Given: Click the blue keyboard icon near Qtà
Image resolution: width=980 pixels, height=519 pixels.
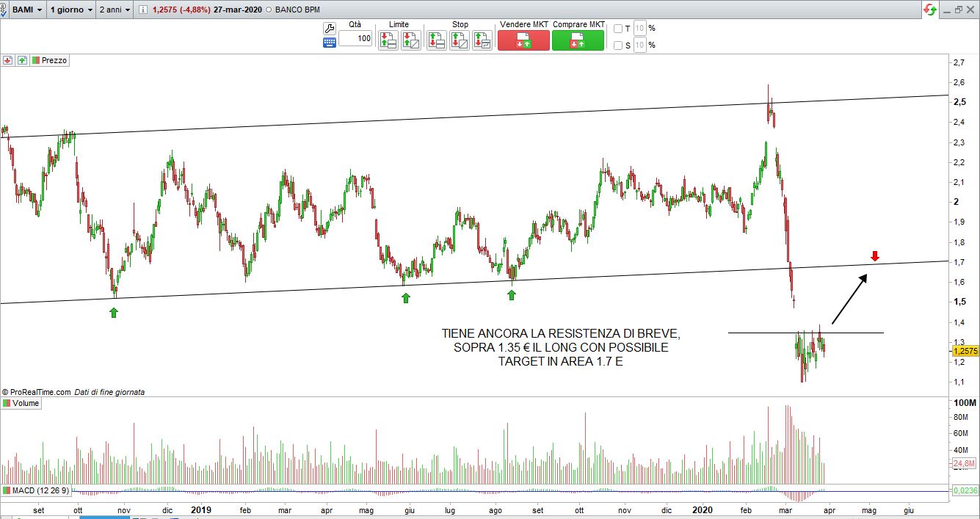Looking at the screenshot, I should coord(330,43).
